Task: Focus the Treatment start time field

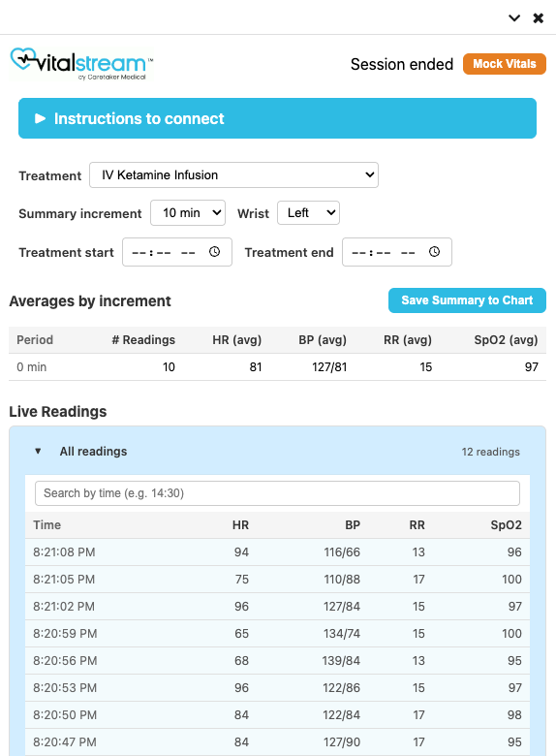Action: pyautogui.click(x=177, y=252)
